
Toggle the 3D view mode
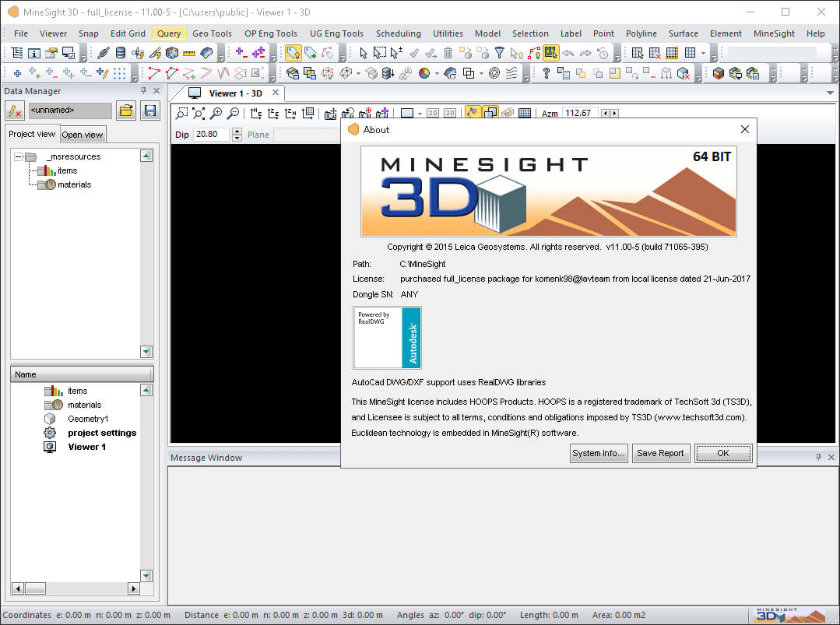click(451, 113)
